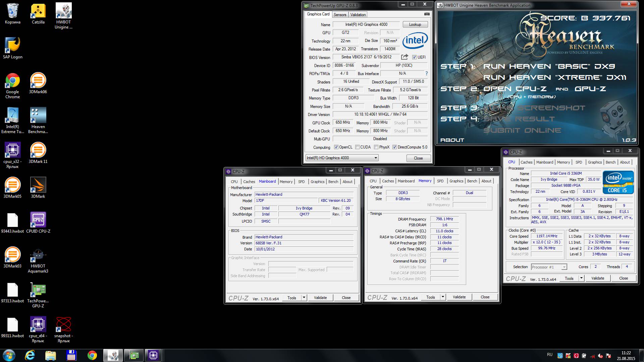Open Intel Extreme Tuning desktop icon

pyautogui.click(x=13, y=121)
